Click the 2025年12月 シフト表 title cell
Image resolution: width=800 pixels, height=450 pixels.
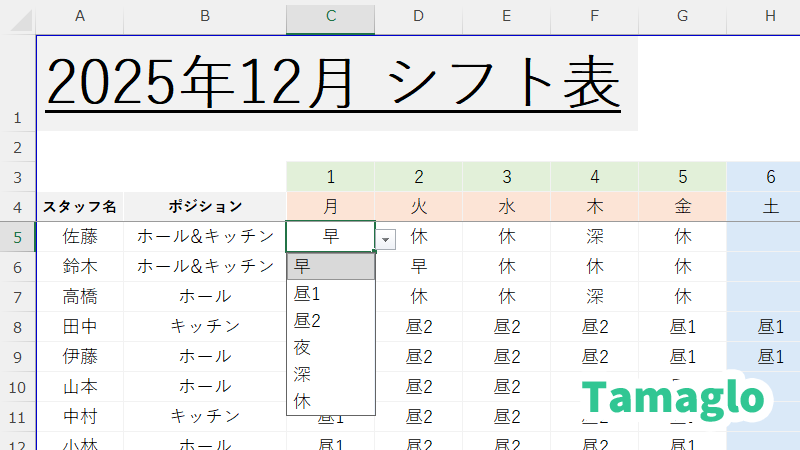[x=336, y=84]
